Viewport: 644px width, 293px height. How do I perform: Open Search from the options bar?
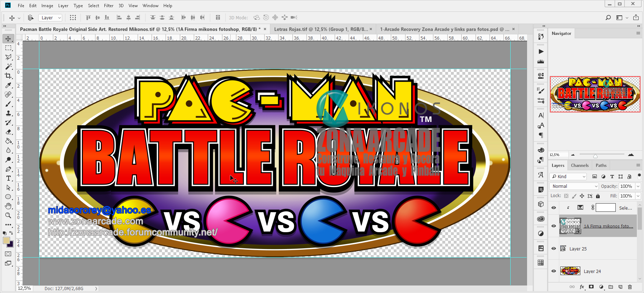(x=608, y=18)
